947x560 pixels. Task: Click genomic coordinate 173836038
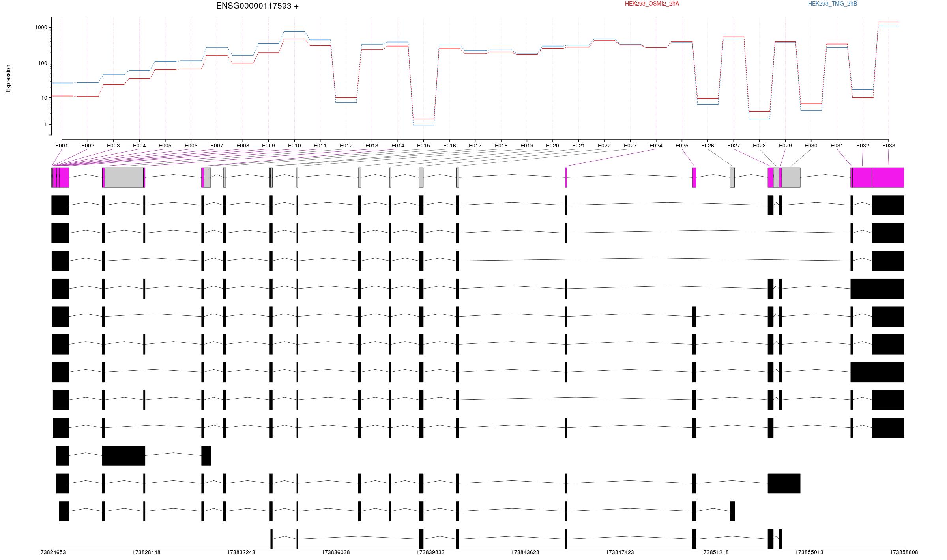point(336,553)
